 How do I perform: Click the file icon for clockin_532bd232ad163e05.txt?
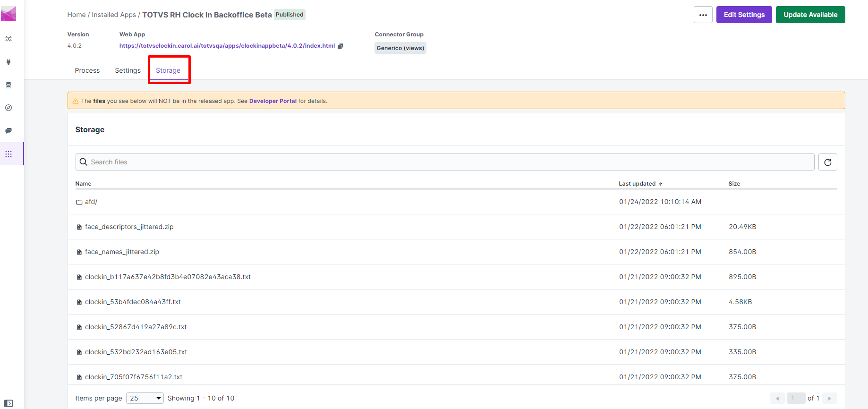click(x=79, y=352)
